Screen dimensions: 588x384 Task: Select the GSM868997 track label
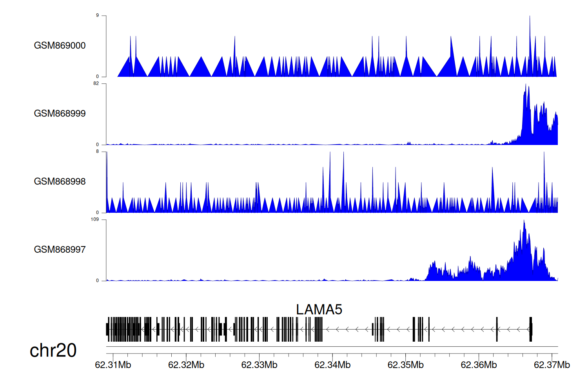60,250
